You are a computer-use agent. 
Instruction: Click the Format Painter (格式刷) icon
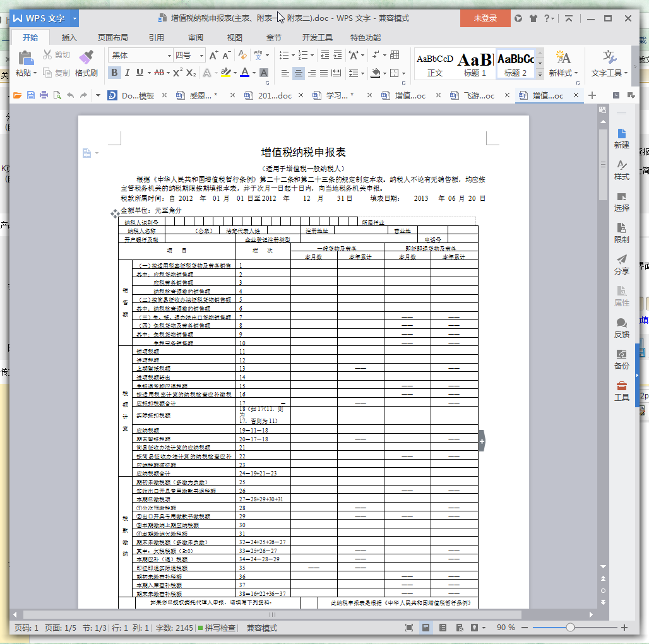coord(86,59)
